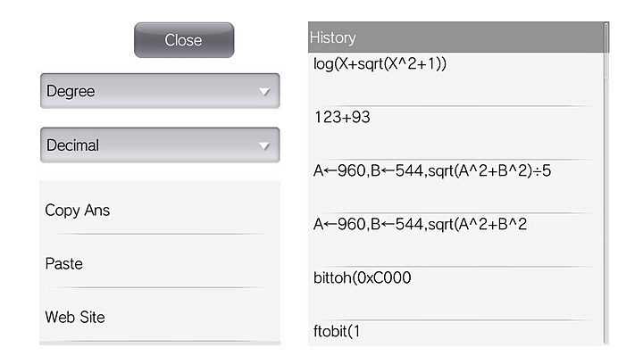This screenshot has width=643, height=364.
Task: Load the bittoh(0xC000 history entry
Action: tap(362, 277)
